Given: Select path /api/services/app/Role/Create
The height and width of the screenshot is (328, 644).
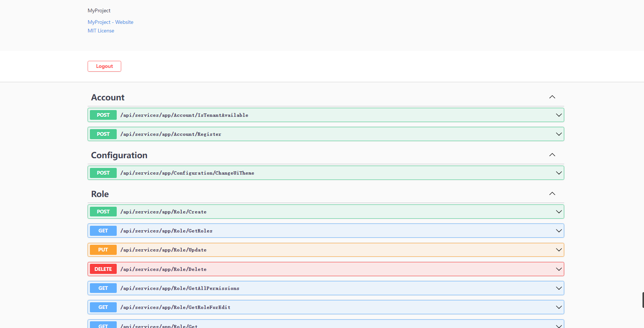Looking at the screenshot, I should 163,212.
